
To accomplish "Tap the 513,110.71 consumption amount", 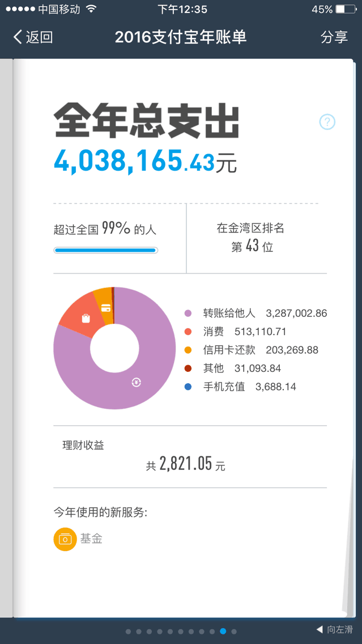I will 260,332.
